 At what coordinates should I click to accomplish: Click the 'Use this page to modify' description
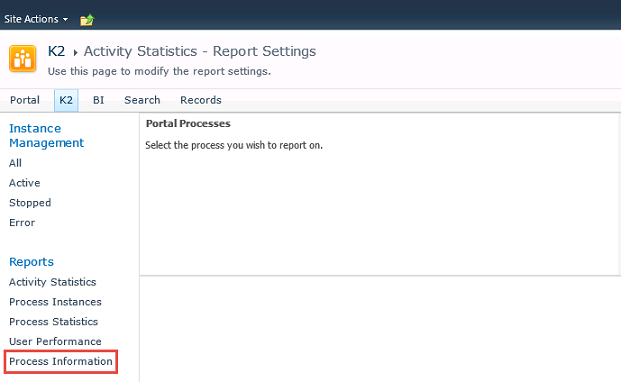159,71
